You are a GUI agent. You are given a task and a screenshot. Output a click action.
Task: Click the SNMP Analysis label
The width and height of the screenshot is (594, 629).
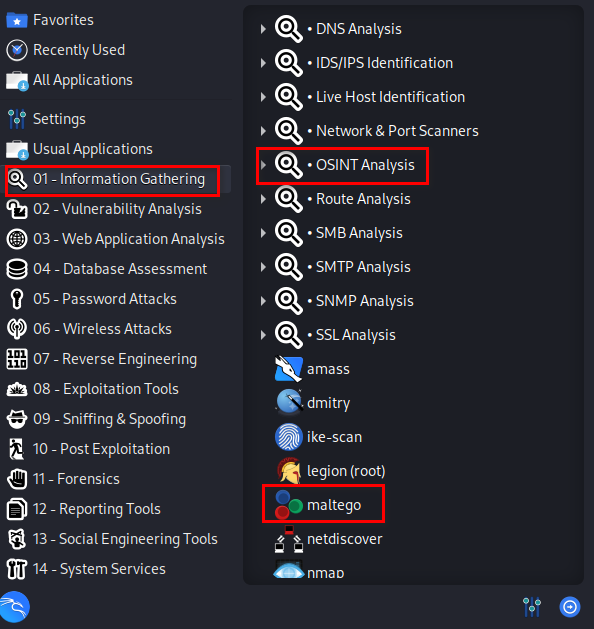365,301
